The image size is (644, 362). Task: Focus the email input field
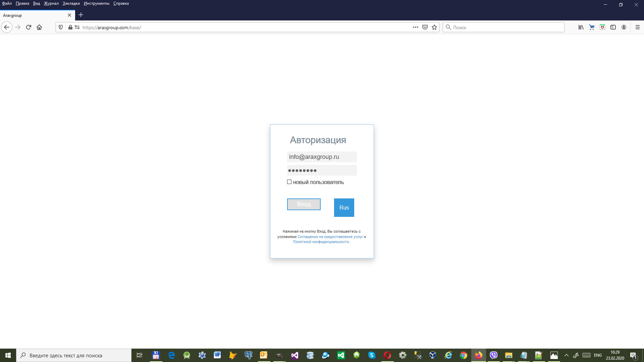pyautogui.click(x=322, y=157)
